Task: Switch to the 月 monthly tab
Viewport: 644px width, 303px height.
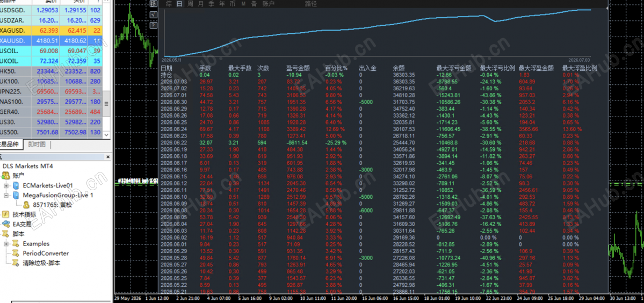Action: tap(200, 4)
